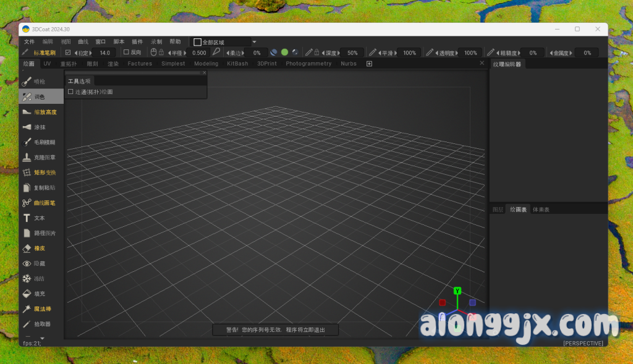The width and height of the screenshot is (633, 364).
Task: Choose the 文本 text tool
Action: (x=40, y=218)
